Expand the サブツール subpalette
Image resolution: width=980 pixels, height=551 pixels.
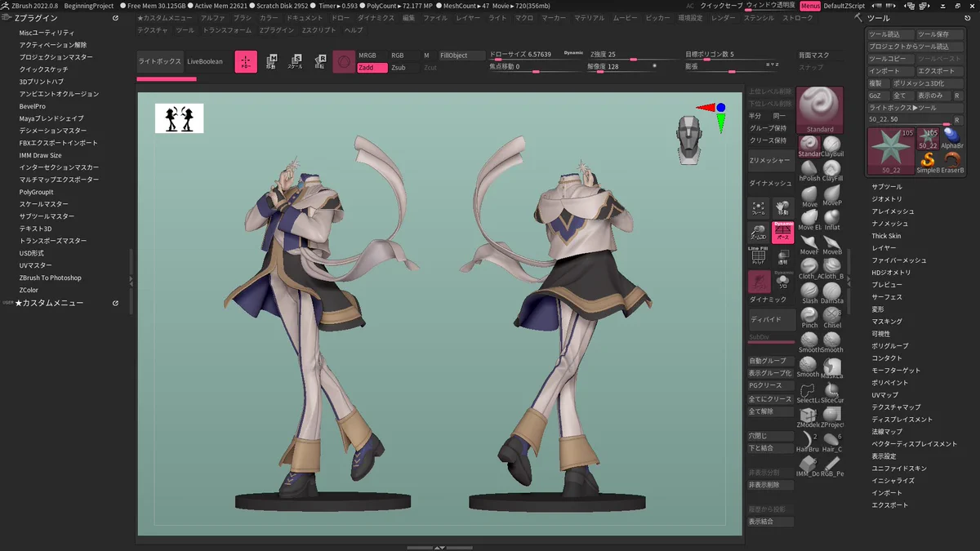point(887,187)
